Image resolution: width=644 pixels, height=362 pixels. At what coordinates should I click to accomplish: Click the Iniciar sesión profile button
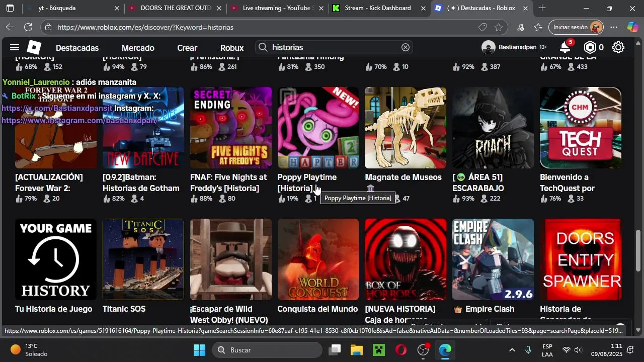coord(576,27)
